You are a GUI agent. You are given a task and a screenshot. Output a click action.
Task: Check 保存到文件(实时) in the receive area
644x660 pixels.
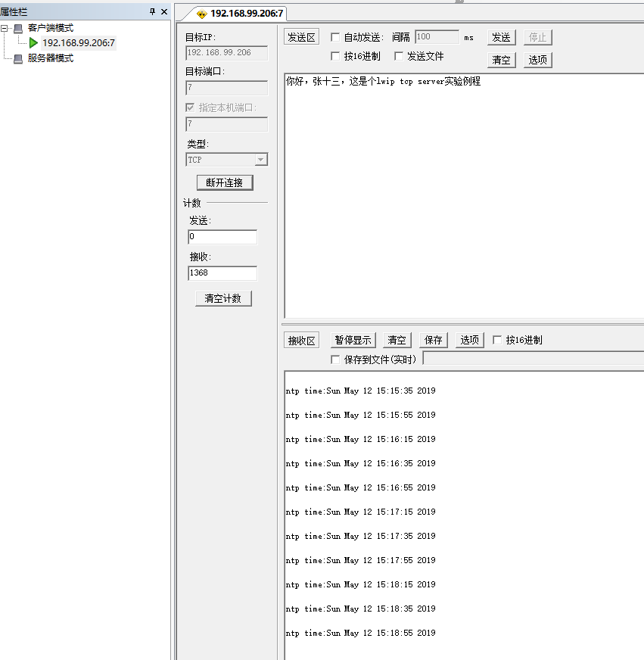(x=334, y=359)
